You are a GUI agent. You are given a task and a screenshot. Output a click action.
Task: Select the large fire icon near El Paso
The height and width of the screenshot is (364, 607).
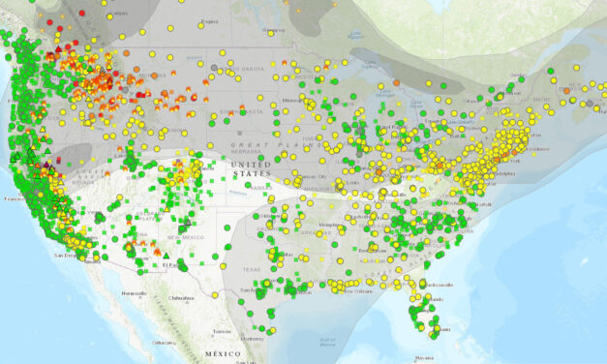157,253
